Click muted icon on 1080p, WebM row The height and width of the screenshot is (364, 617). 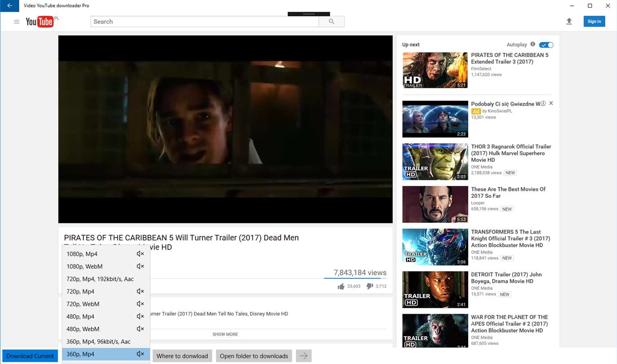[140, 266]
